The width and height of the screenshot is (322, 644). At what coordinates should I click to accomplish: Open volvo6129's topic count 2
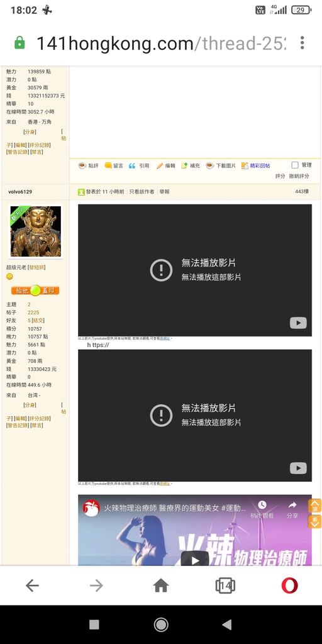pos(29,304)
